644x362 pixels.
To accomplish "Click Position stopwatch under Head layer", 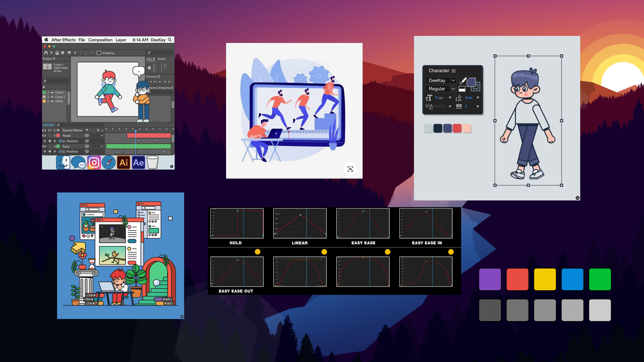I will 60,141.
